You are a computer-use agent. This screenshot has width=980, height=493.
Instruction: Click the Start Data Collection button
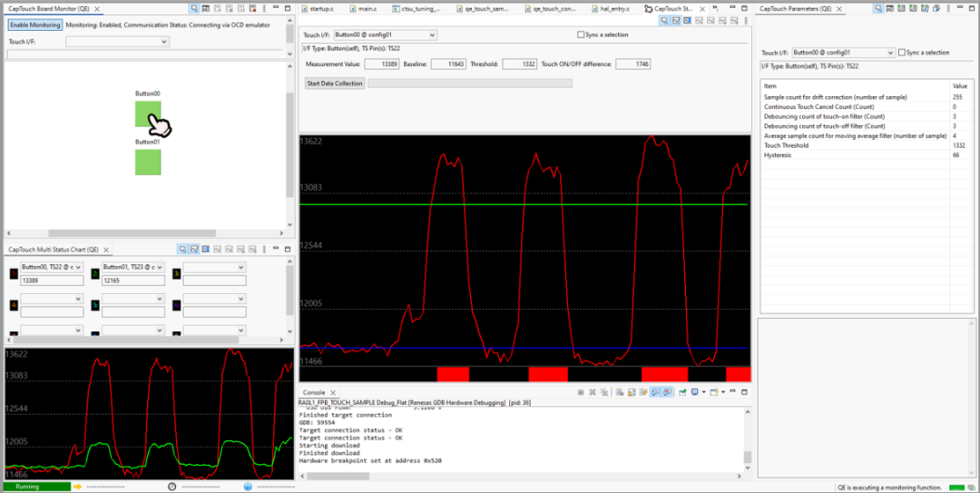(x=335, y=84)
